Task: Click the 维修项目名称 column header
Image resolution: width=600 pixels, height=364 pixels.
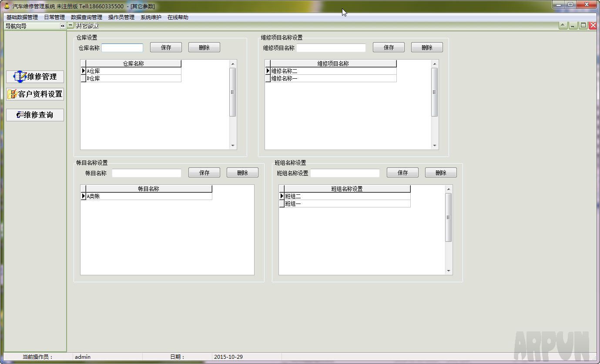Action: point(333,63)
